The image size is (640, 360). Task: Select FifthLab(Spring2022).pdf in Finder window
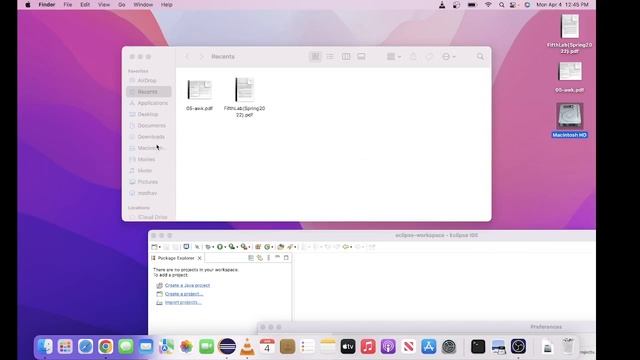244,89
